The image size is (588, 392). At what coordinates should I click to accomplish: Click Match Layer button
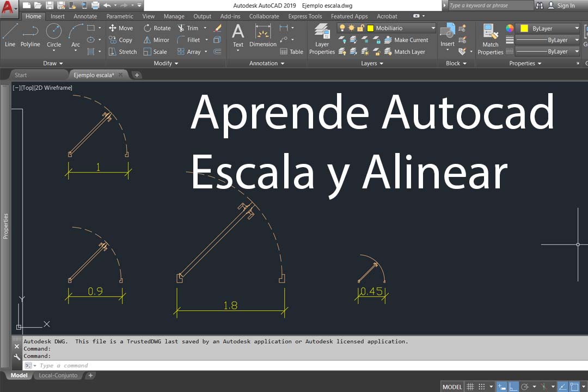point(405,52)
